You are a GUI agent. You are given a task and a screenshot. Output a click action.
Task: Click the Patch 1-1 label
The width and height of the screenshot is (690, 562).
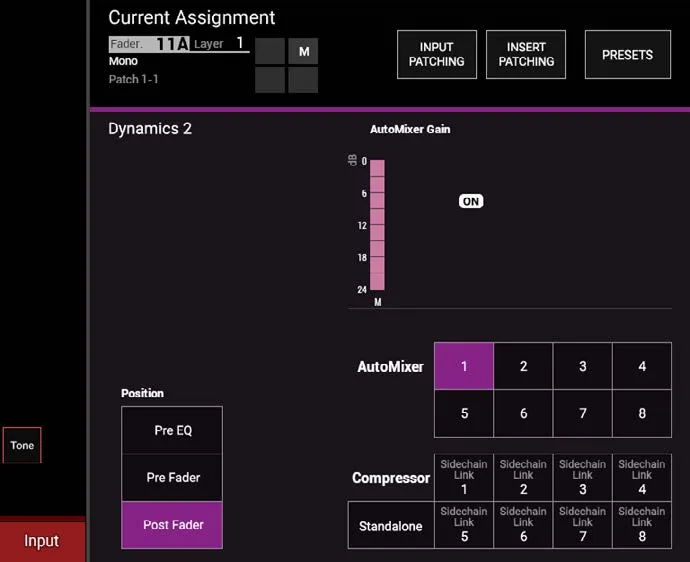(133, 79)
